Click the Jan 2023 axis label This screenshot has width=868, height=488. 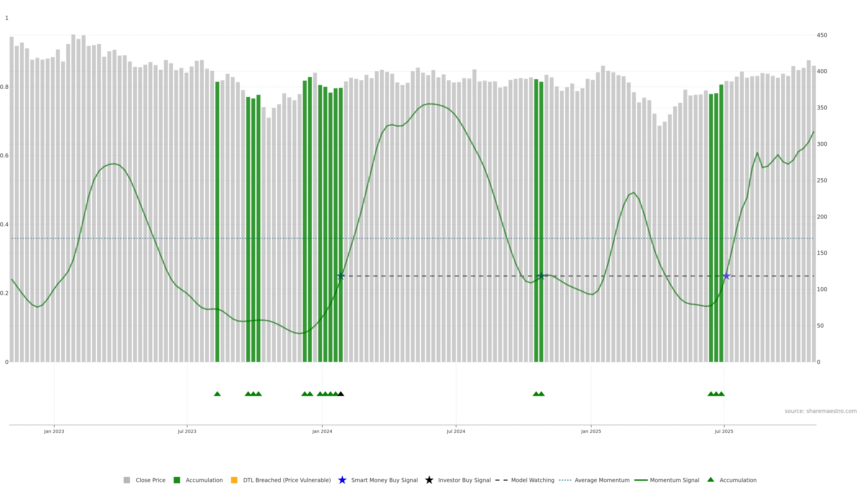(x=54, y=432)
